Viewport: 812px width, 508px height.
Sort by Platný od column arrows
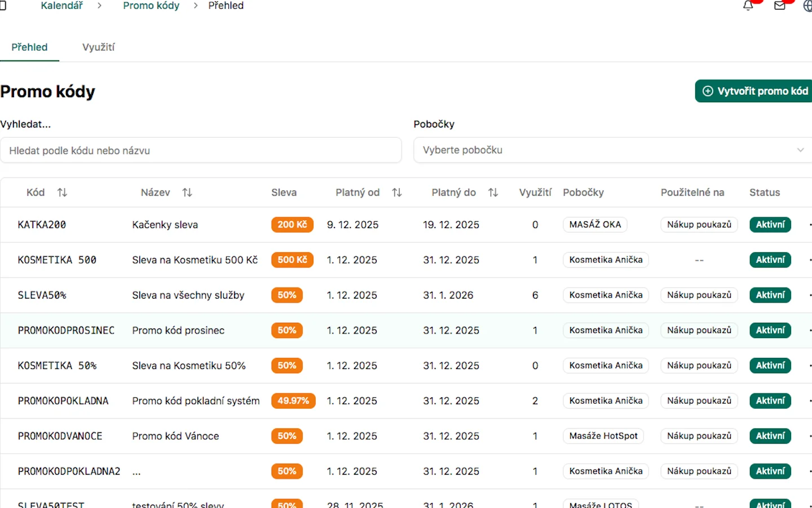point(397,192)
